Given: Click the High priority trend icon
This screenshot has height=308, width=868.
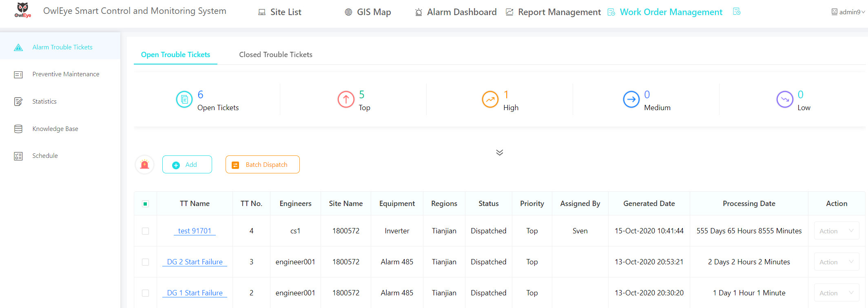Looking at the screenshot, I should 490,100.
